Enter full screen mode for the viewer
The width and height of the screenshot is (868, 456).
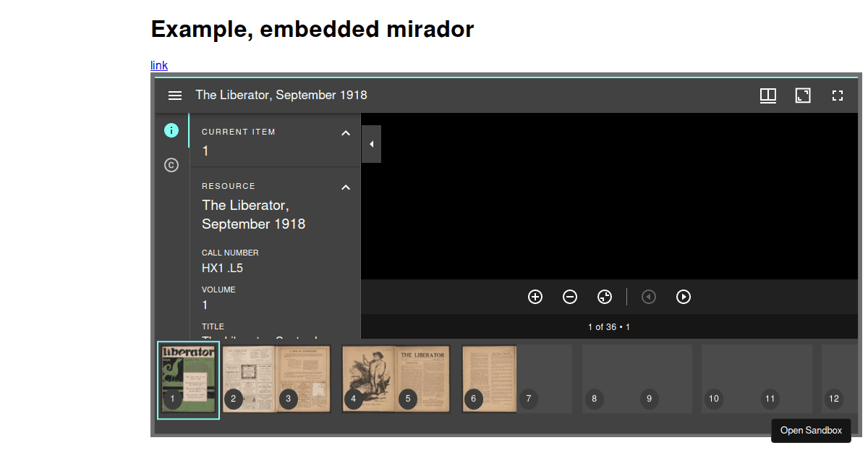pyautogui.click(x=838, y=95)
